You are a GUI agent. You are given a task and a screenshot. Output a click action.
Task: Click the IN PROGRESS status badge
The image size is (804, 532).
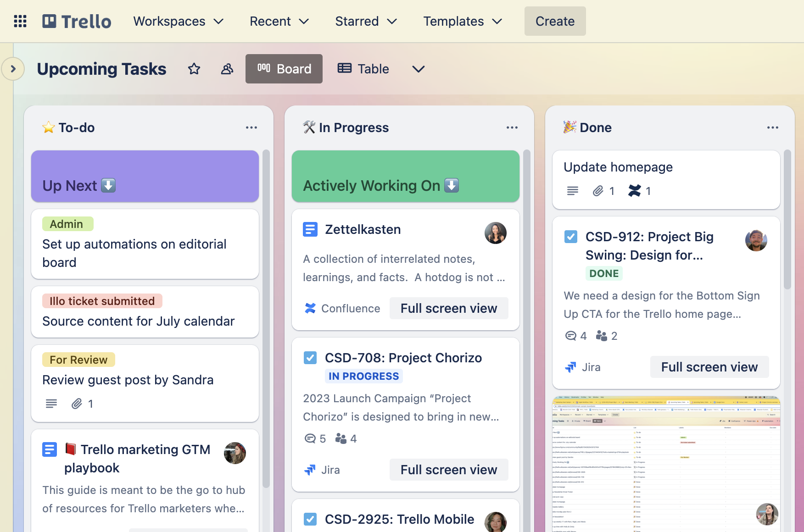(364, 376)
